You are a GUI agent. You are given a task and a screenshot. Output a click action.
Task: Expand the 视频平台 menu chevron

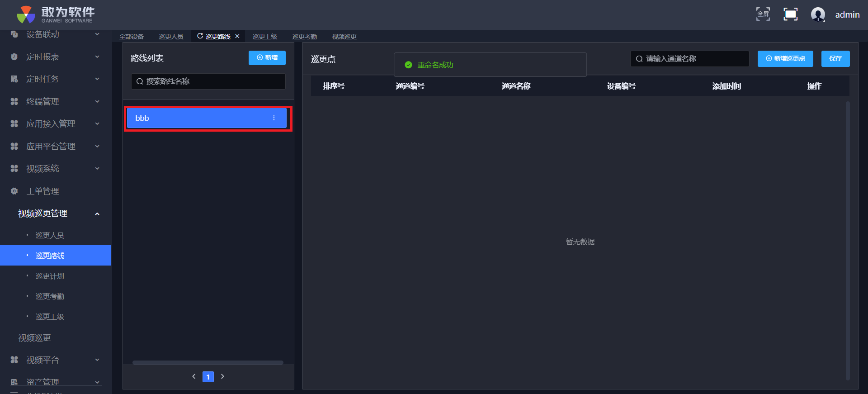97,360
